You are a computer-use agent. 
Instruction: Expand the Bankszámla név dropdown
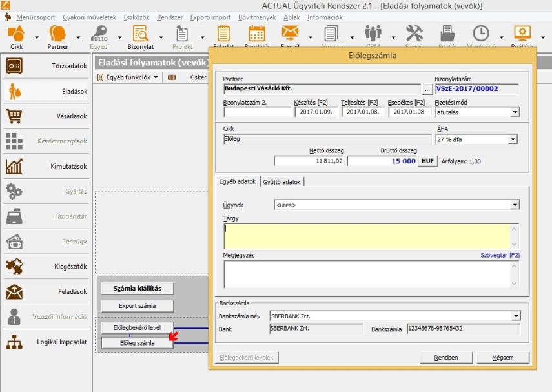(x=515, y=316)
